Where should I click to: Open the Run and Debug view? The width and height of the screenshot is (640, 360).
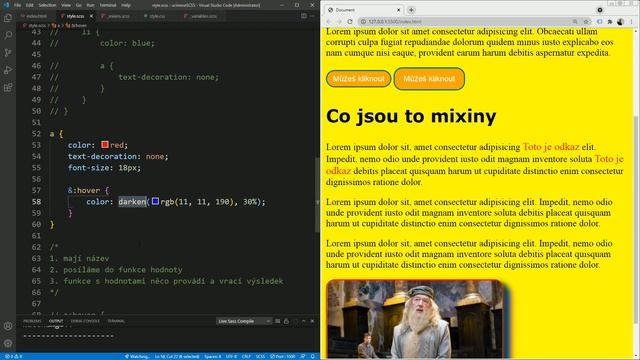8,70
